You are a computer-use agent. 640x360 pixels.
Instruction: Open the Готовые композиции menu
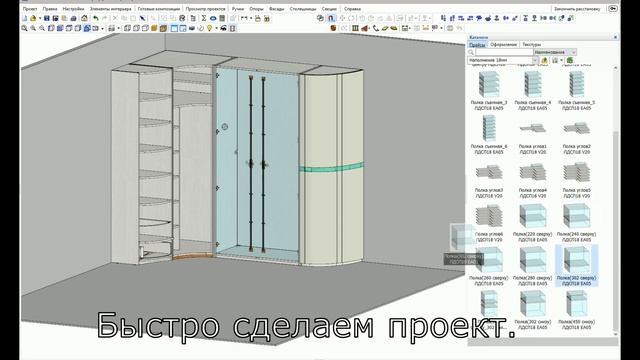pyautogui.click(x=158, y=9)
